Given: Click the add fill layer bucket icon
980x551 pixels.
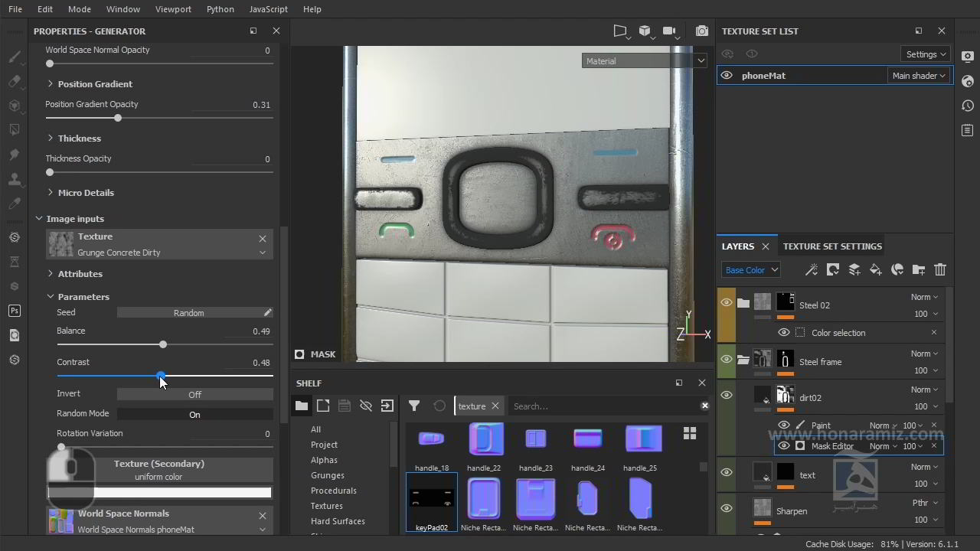Looking at the screenshot, I should [x=876, y=269].
